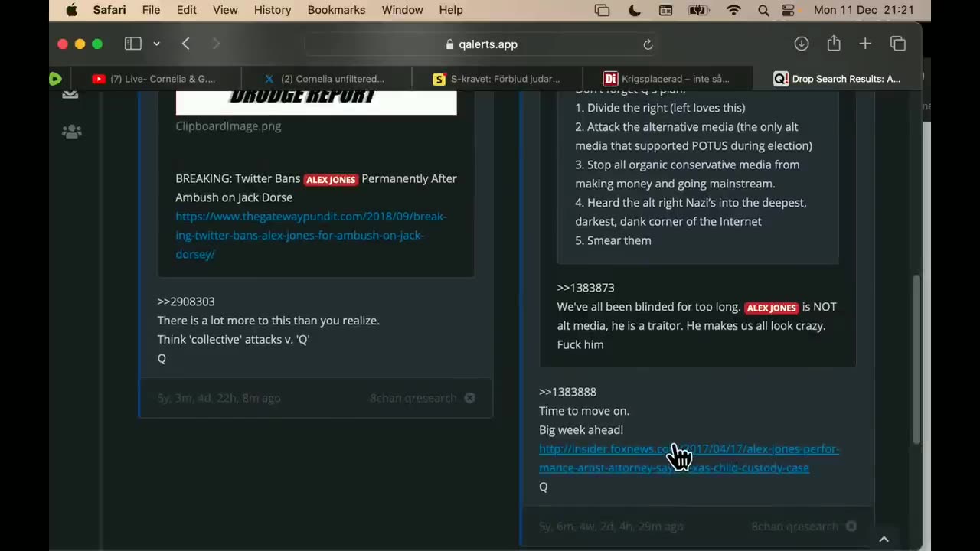Open Safari downloads icon

802,44
